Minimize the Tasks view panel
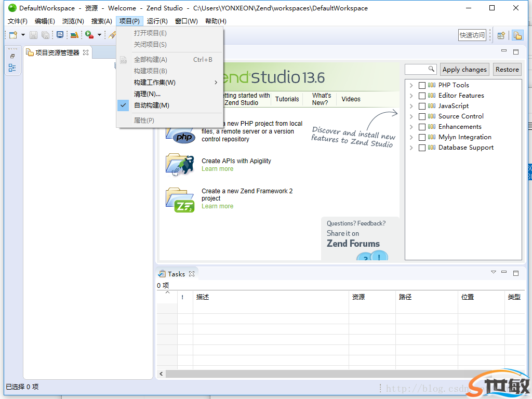532x399 pixels. pos(504,272)
